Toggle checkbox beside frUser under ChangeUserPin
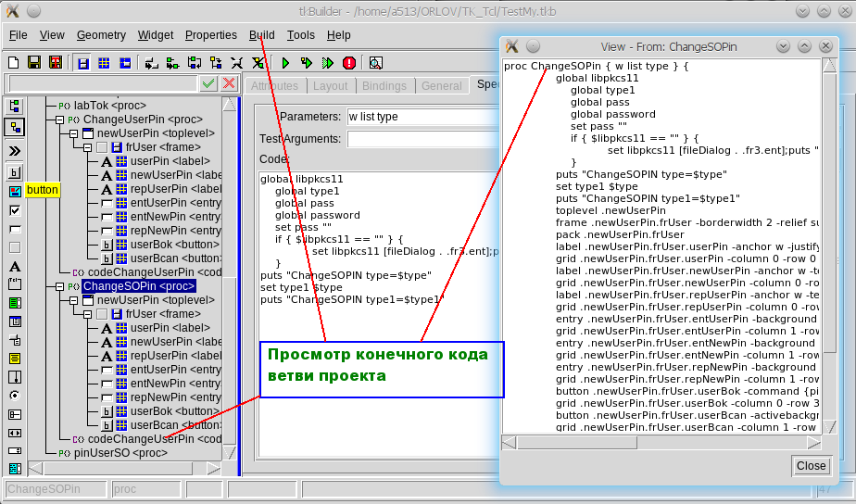 102,147
